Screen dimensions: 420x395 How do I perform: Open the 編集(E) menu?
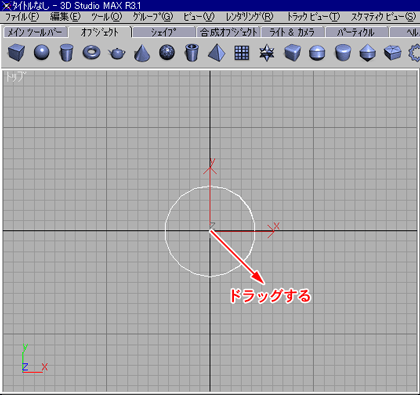click(x=65, y=17)
